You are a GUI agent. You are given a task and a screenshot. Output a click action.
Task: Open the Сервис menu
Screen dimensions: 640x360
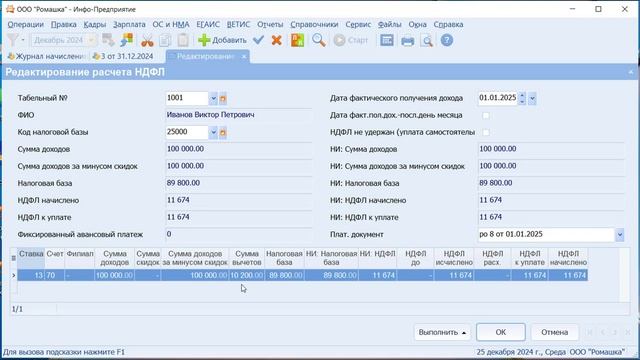[x=358, y=24]
